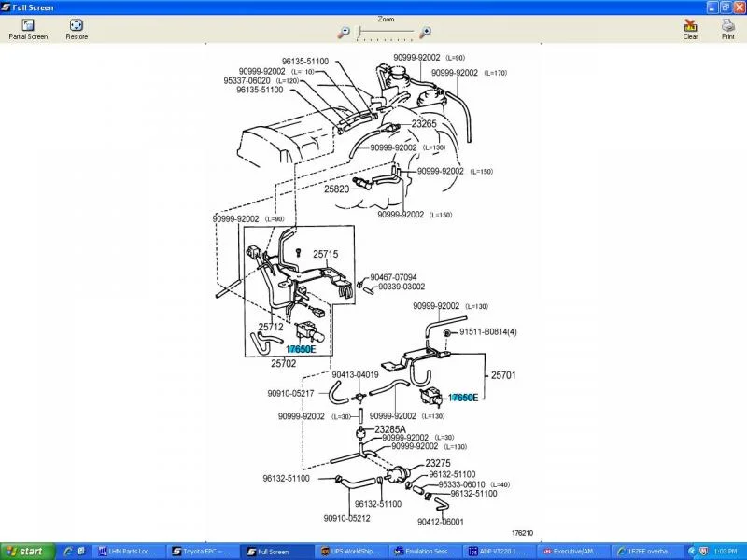Switch to LHM Parts Loc taskbar window
Screen dimensions: 747x560
click(127, 552)
